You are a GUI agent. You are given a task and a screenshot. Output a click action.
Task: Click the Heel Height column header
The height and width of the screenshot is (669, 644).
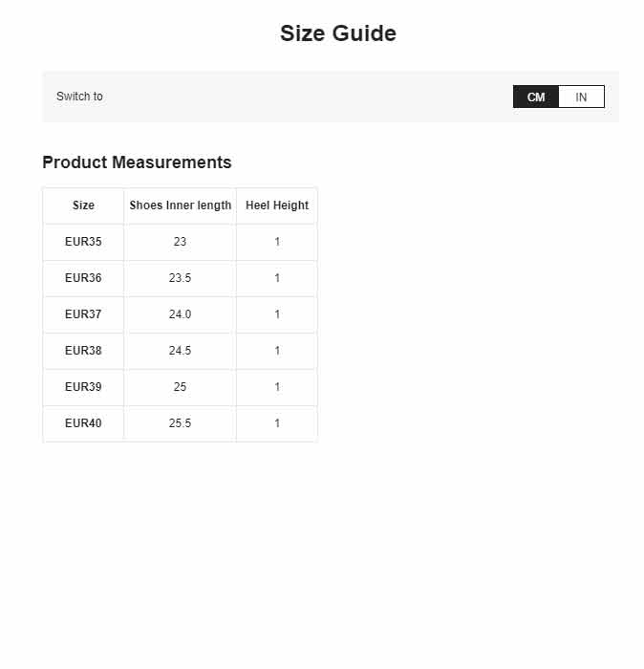(277, 205)
